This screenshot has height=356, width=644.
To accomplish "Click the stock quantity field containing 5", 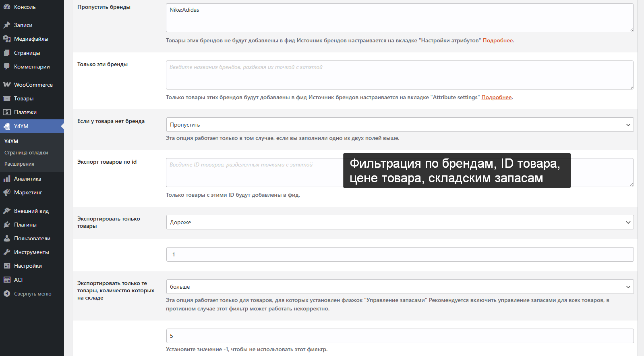I will 400,336.
